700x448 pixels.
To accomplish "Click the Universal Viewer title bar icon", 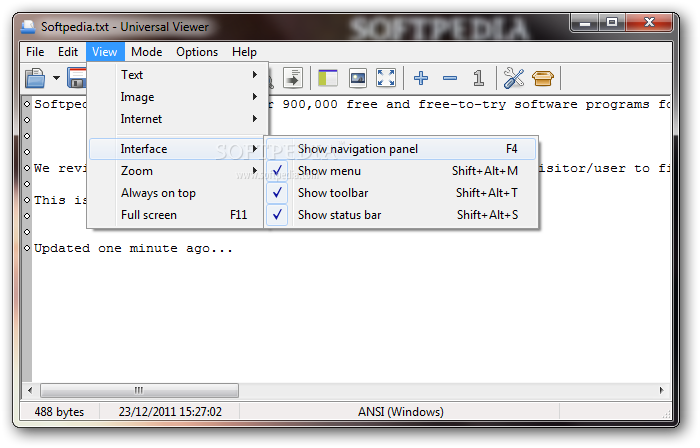I will [x=28, y=27].
